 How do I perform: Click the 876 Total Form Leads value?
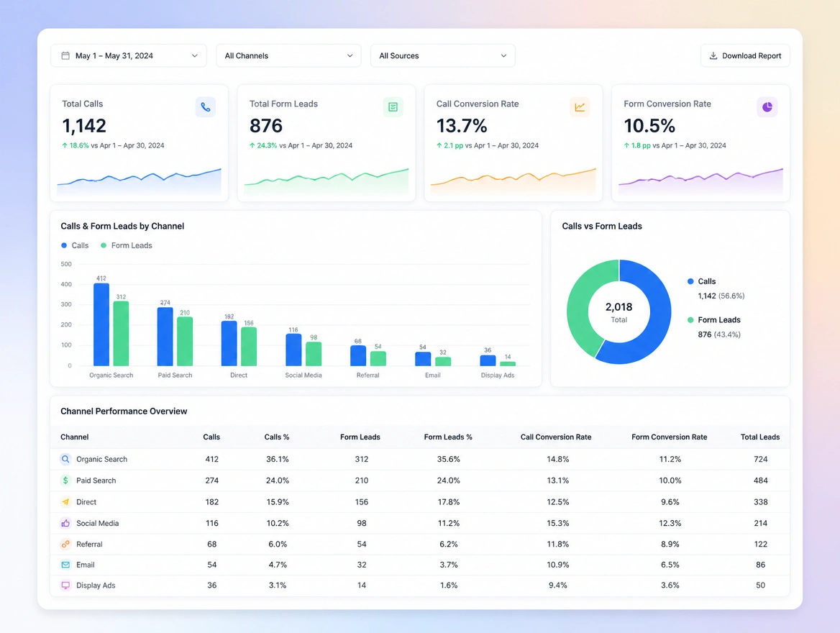pyautogui.click(x=265, y=126)
